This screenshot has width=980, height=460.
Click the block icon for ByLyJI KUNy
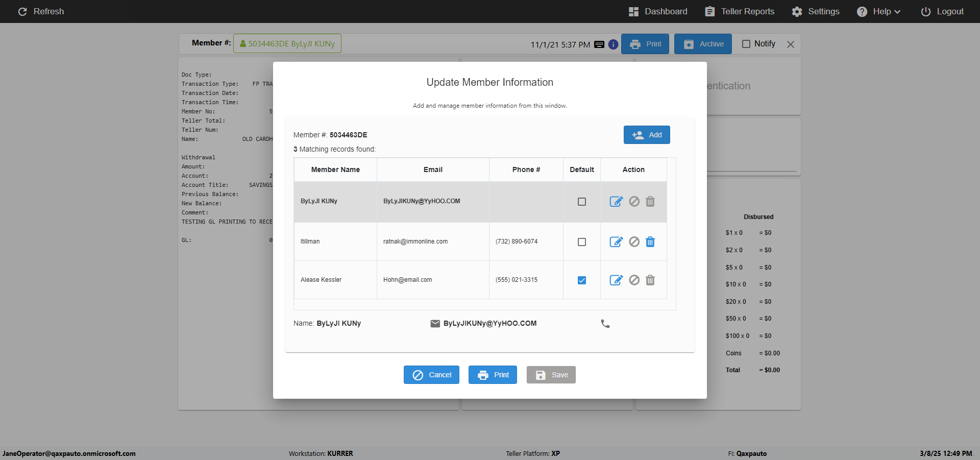634,202
